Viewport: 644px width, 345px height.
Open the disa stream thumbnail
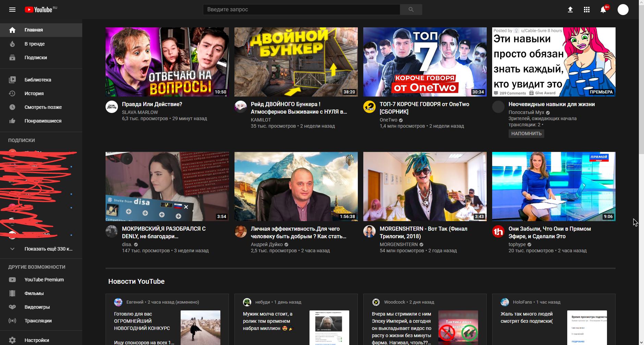pyautogui.click(x=167, y=187)
